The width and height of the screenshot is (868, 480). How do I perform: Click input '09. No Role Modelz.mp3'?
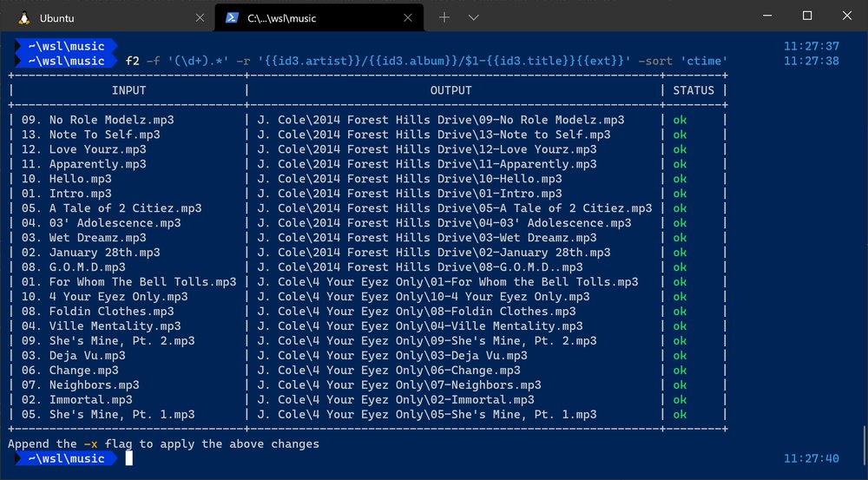pos(98,120)
